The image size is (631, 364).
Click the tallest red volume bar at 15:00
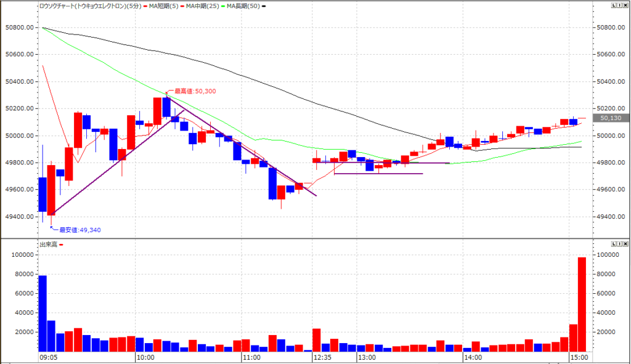coord(581,304)
